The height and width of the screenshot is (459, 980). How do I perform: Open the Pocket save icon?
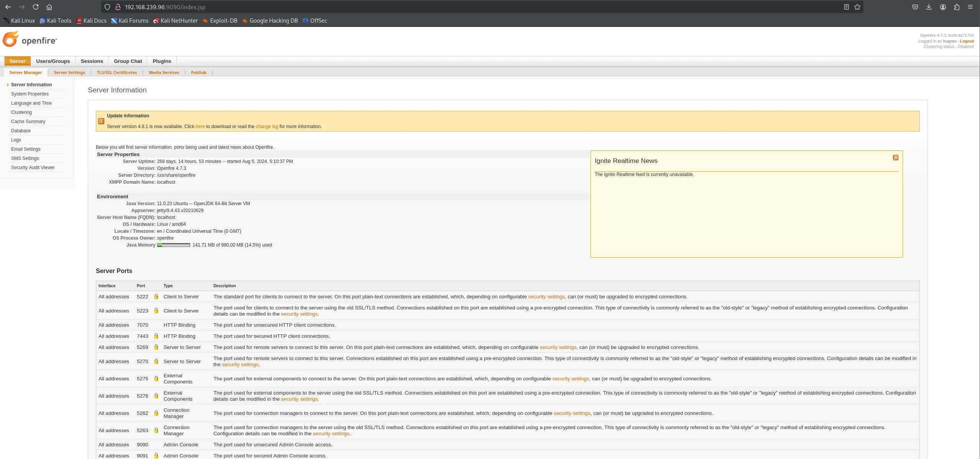pos(915,7)
